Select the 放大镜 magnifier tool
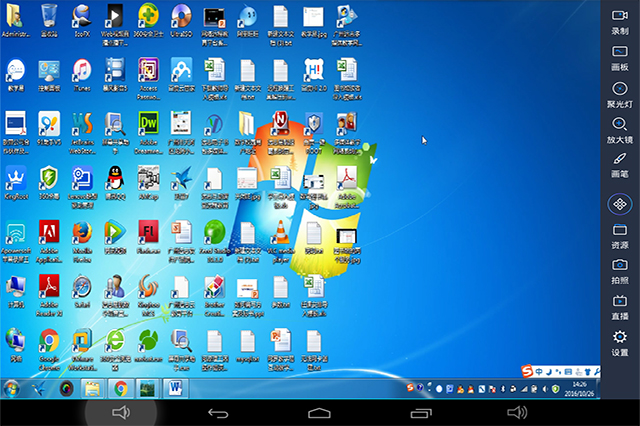640x426 pixels. click(x=620, y=130)
